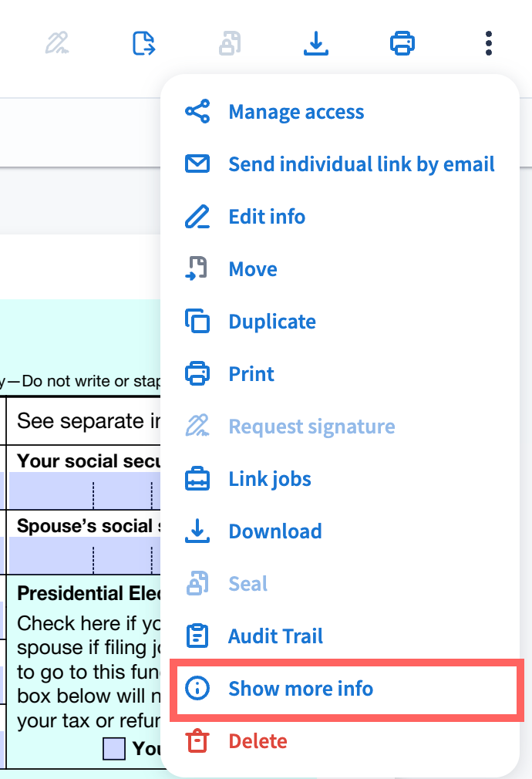This screenshot has height=779, width=532.
Task: Open the three-dot more options menu
Action: point(489,43)
